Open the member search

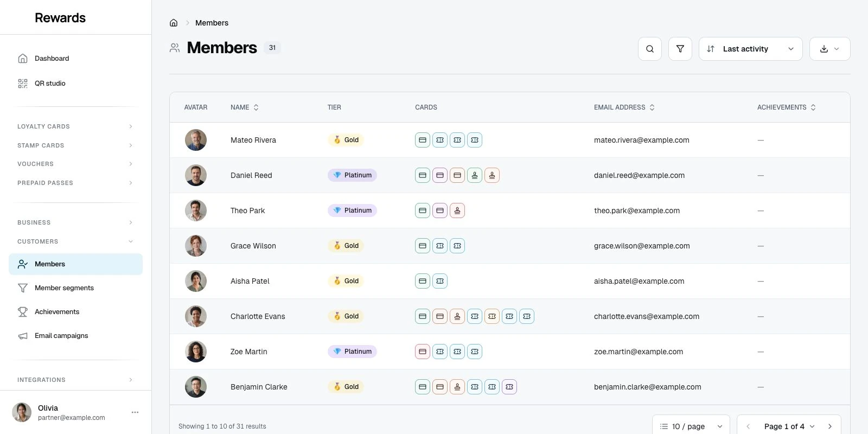pos(650,49)
